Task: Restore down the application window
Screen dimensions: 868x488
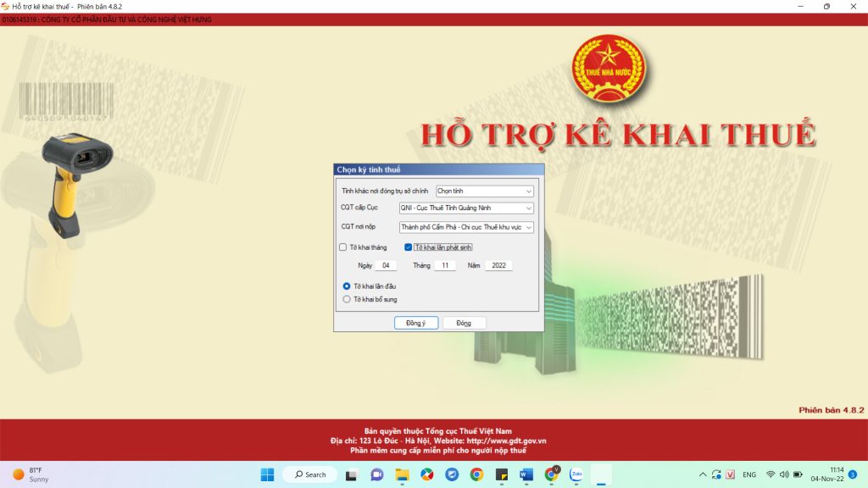Action: [826, 7]
